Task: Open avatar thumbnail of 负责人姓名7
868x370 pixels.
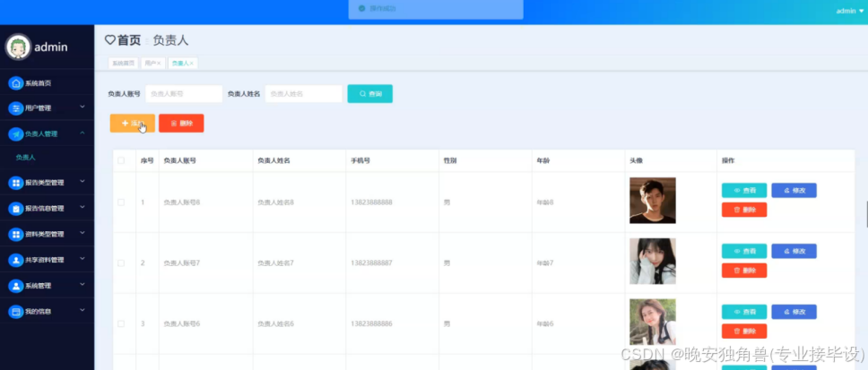Action: coord(653,261)
